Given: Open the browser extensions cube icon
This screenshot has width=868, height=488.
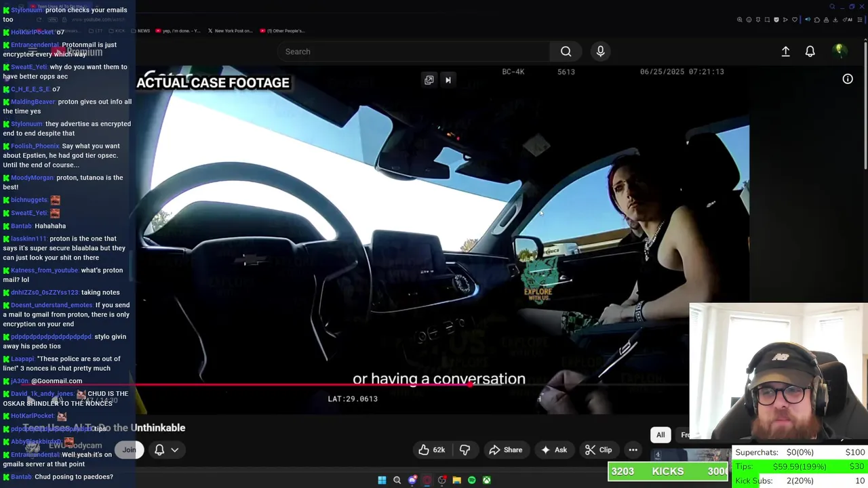Looking at the screenshot, I should tap(817, 20).
